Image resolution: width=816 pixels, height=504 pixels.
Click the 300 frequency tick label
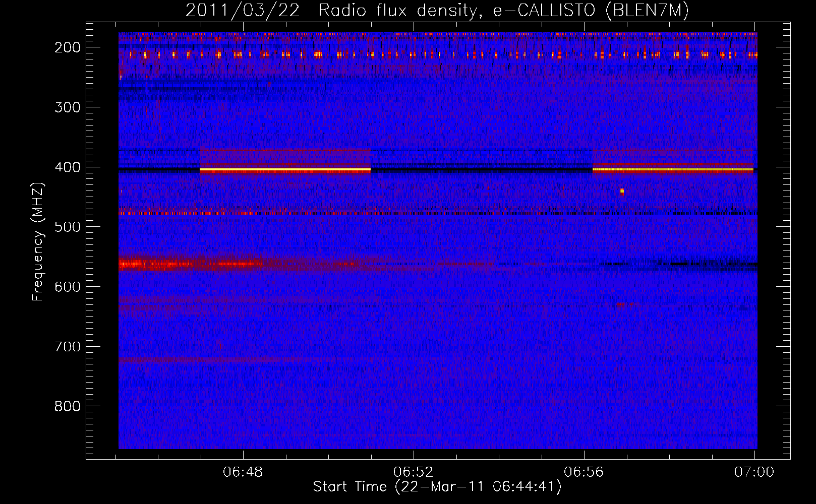(x=68, y=107)
